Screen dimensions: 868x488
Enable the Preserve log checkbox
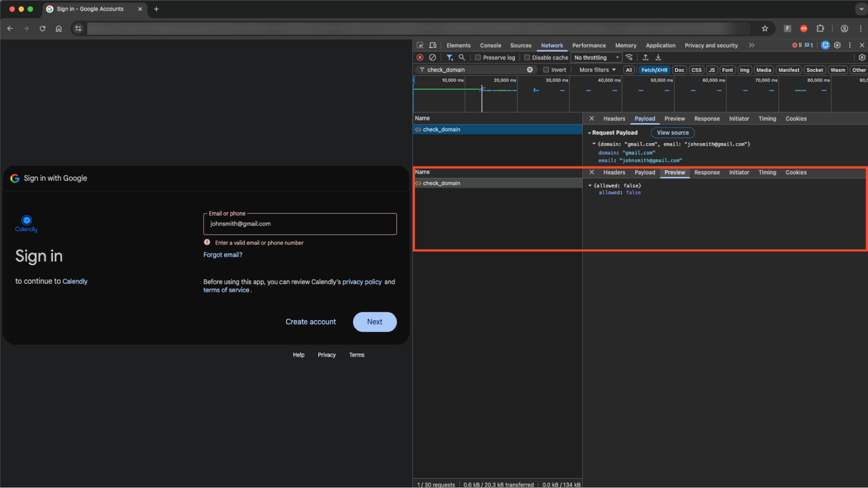[x=478, y=57]
